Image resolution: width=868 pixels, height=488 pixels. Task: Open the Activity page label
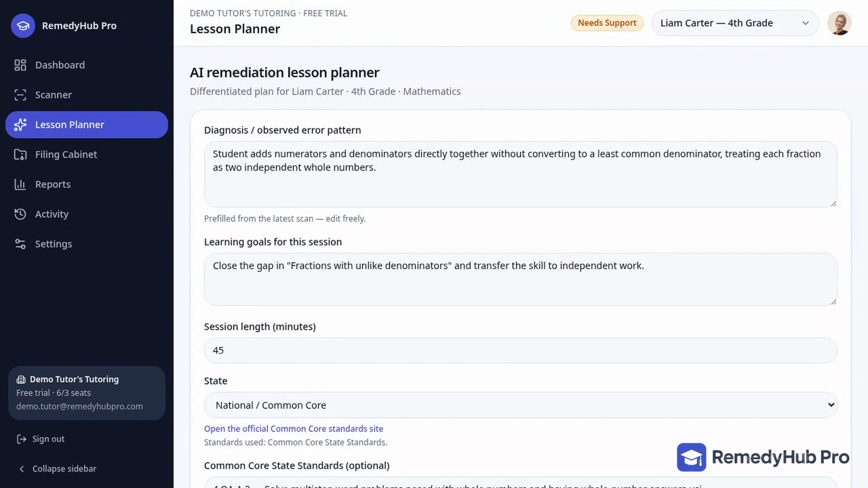[x=52, y=214]
